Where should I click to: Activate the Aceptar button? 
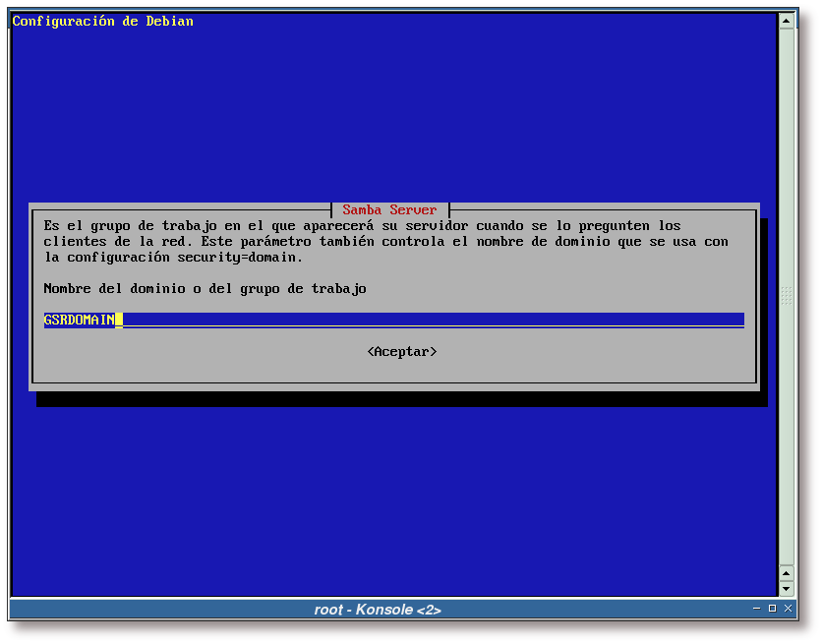(401, 352)
